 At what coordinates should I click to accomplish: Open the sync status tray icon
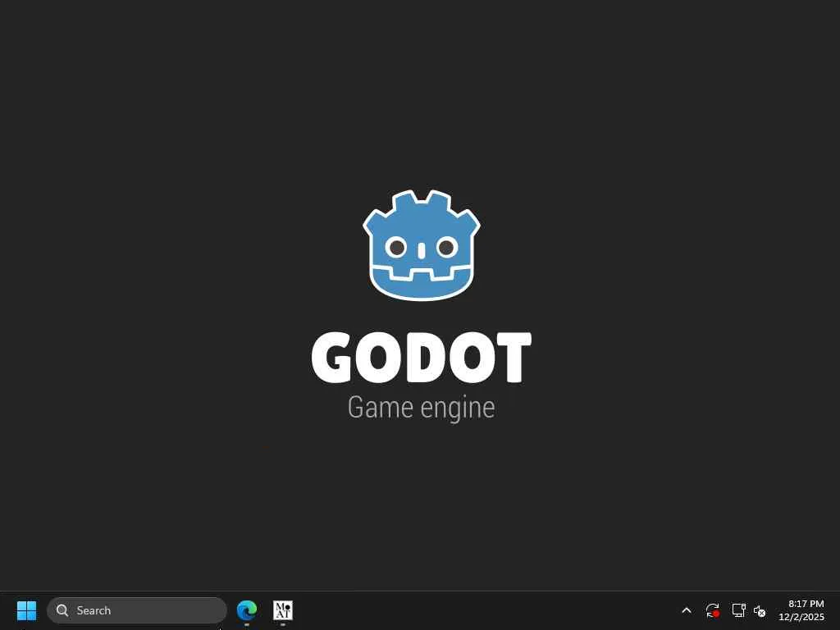[x=712, y=610]
